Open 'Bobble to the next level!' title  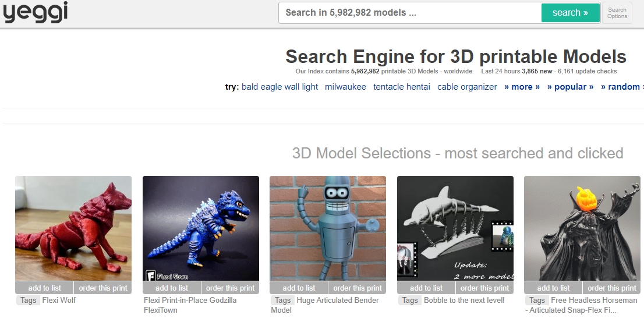(464, 301)
